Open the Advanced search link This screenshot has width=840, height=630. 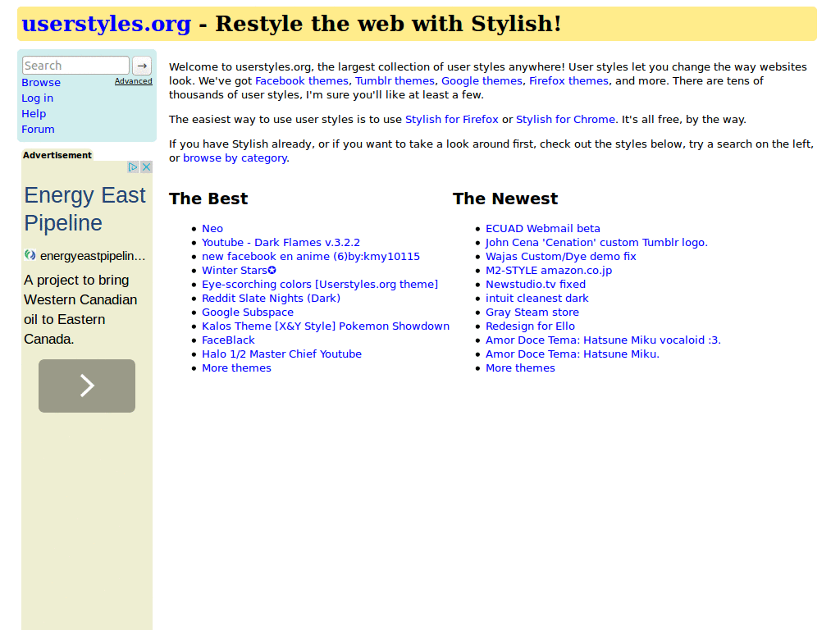click(x=134, y=81)
